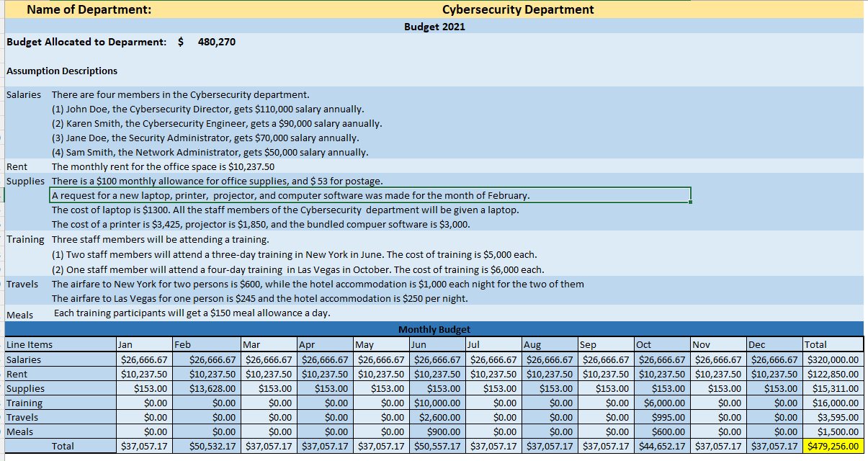Click the Travels assumption label
Viewport: 868px width, 461px height.
pyautogui.click(x=24, y=284)
